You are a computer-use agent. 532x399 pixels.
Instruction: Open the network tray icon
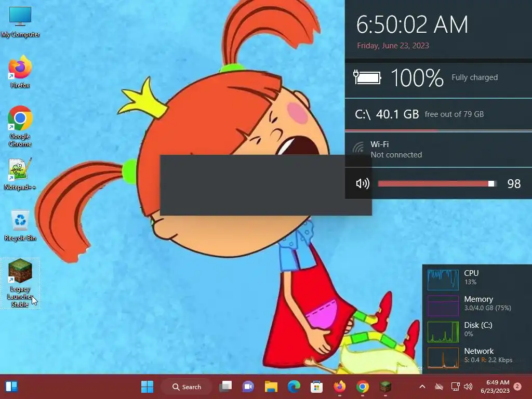[x=455, y=387]
